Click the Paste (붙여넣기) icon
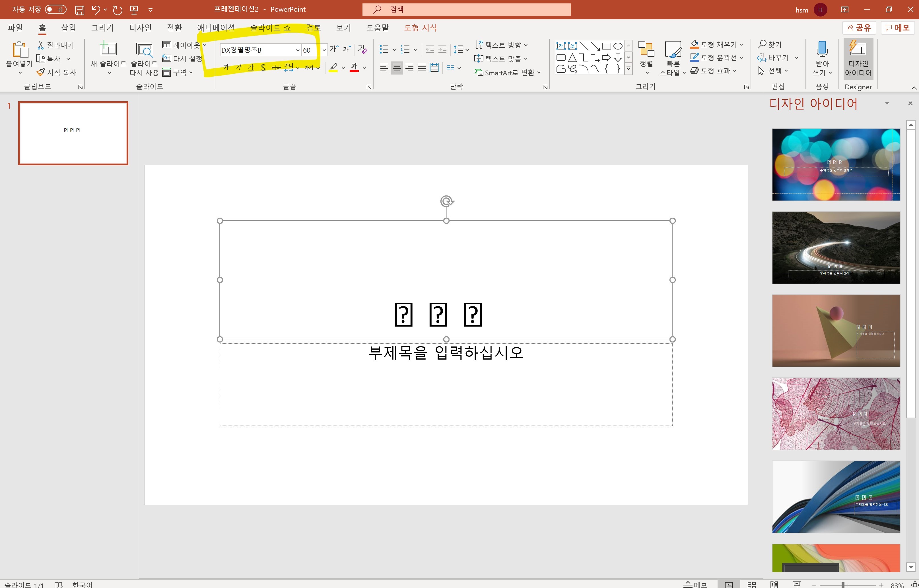Screen dimensions: 919x588 pyautogui.click(x=20, y=50)
